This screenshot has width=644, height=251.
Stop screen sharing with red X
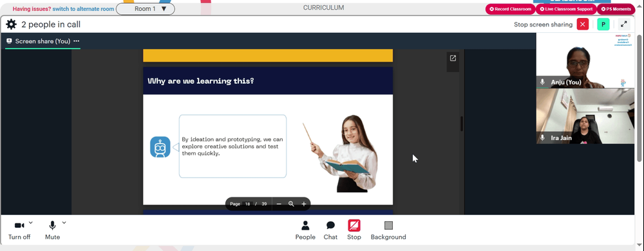(582, 25)
